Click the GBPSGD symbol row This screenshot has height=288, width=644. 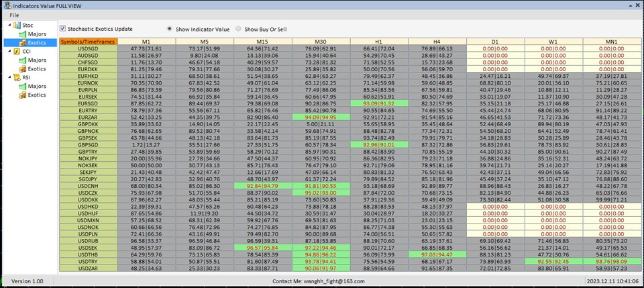(x=89, y=144)
